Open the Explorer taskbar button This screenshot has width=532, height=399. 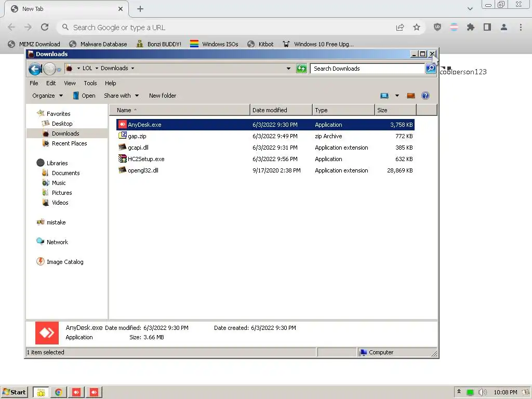[x=41, y=392]
